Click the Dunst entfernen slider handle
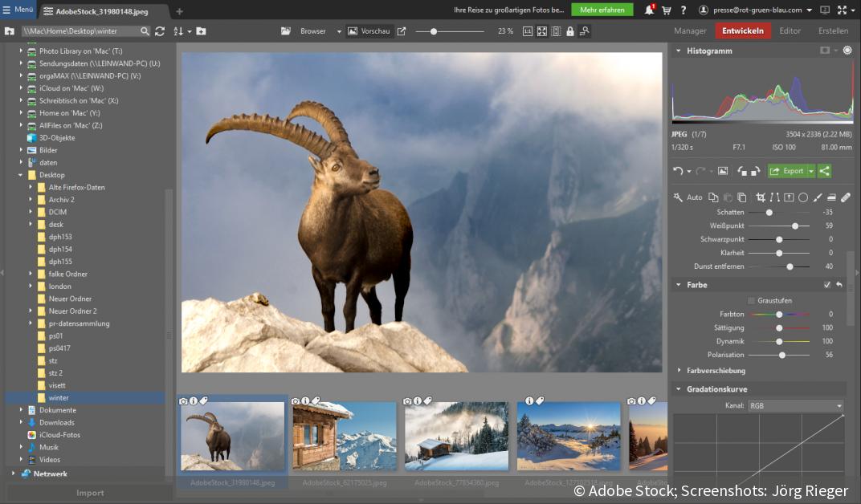The height and width of the screenshot is (504, 861). click(x=790, y=266)
